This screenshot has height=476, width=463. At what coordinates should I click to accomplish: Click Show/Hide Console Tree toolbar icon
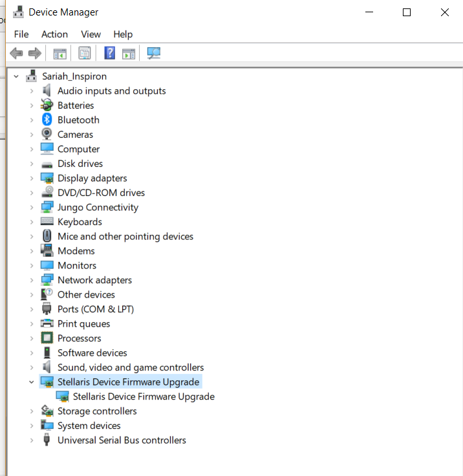click(x=59, y=54)
